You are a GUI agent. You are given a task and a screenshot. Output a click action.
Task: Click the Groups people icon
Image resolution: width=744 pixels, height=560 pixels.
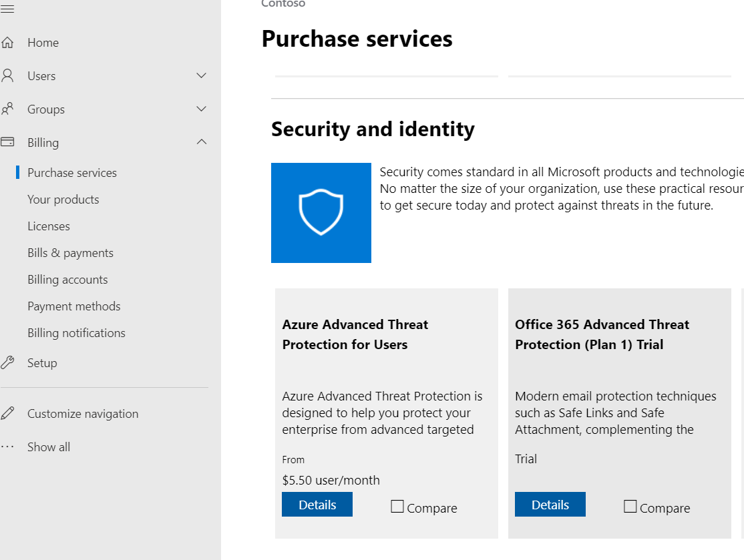[x=8, y=109]
